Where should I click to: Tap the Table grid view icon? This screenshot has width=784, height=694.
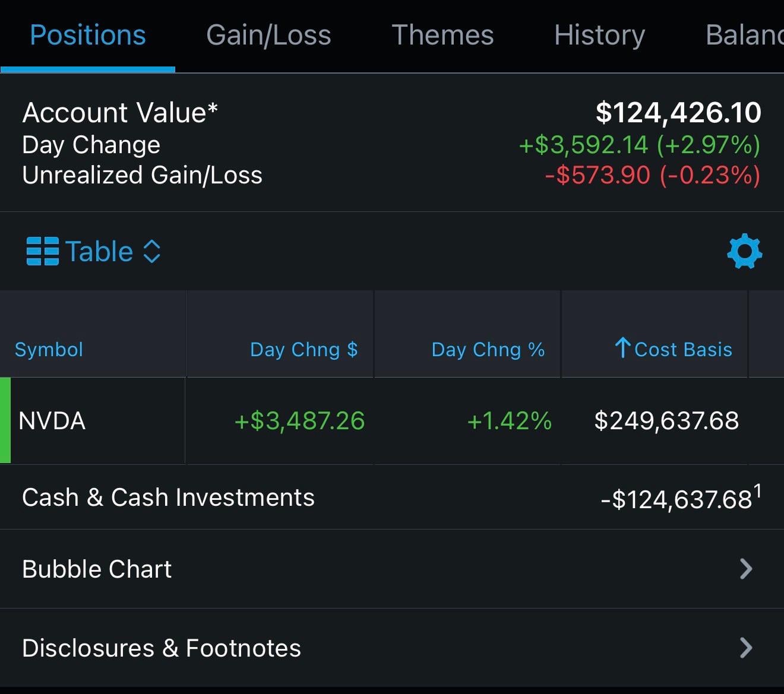[x=43, y=251]
